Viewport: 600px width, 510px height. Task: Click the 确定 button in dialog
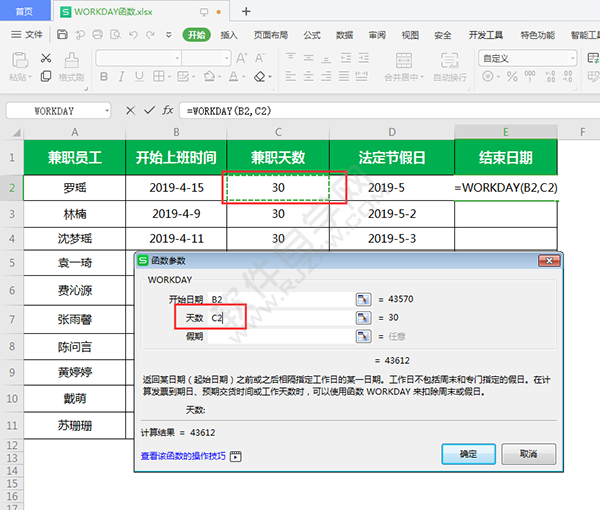tap(468, 454)
